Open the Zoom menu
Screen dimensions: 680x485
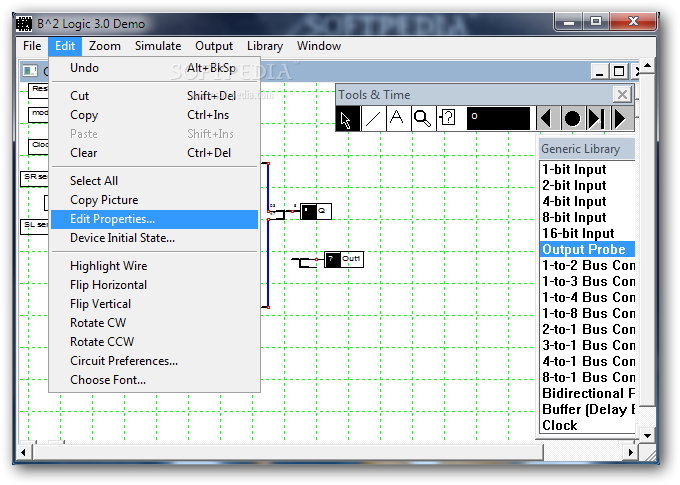(105, 46)
